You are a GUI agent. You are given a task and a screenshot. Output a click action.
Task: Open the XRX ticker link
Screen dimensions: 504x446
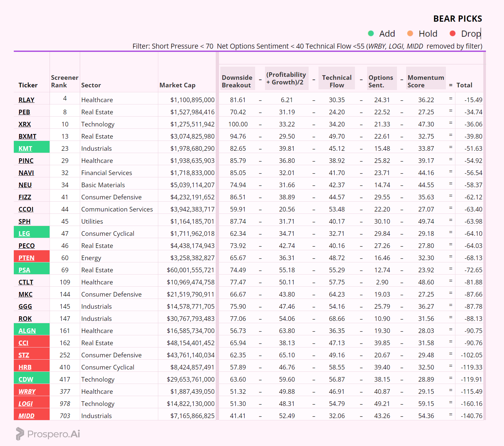25,124
